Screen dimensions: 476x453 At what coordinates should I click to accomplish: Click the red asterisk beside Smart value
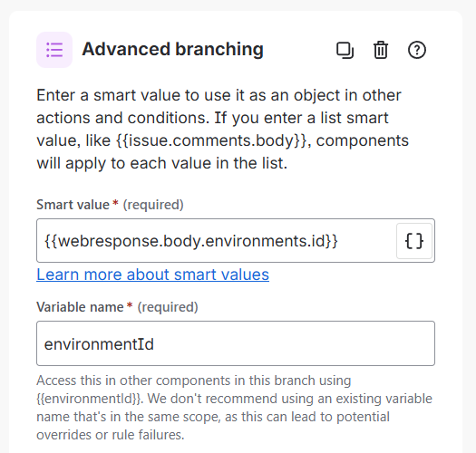pos(115,204)
